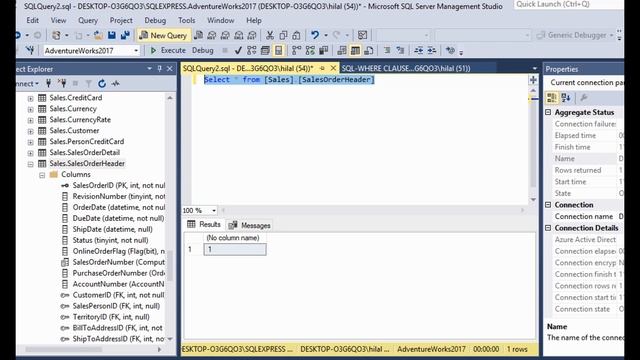The image size is (640, 360).
Task: Open the document tabs list dropdown
Action: [x=535, y=69]
